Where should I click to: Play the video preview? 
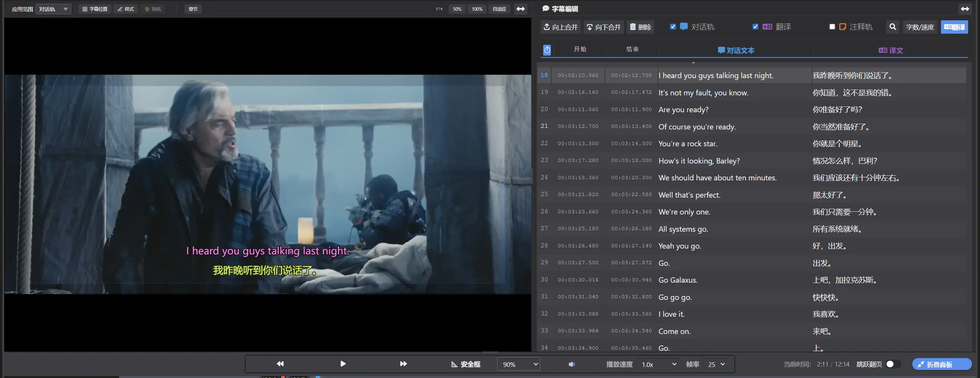pos(343,364)
